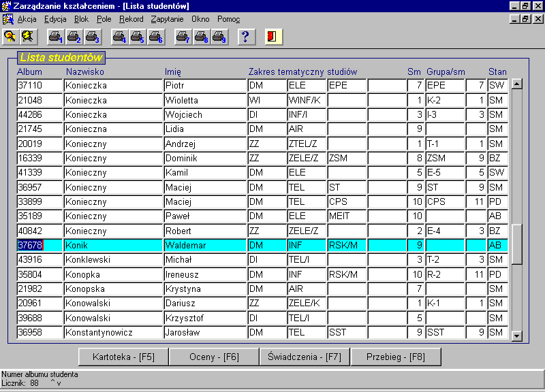The height and width of the screenshot is (392, 545).
Task: Click printer icon number 4
Action: 120,37
